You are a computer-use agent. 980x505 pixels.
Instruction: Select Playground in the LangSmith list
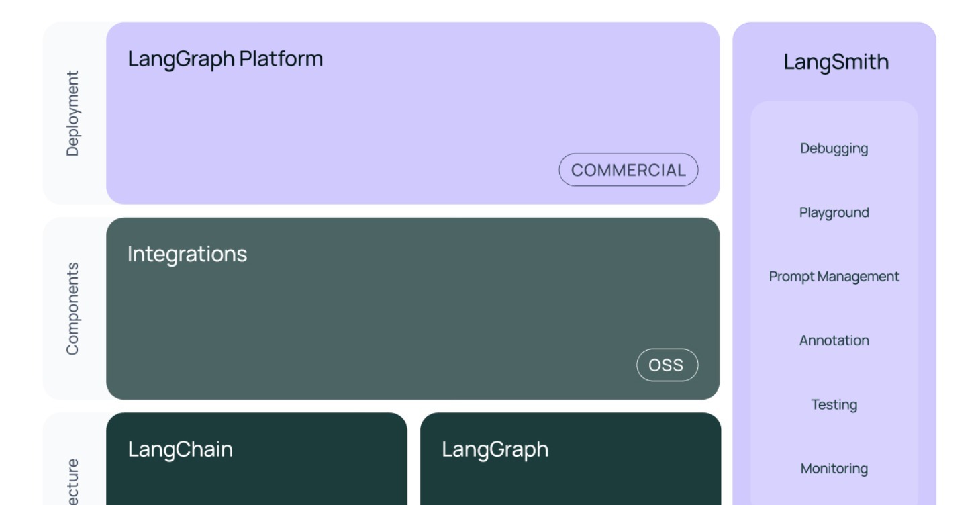tap(834, 212)
